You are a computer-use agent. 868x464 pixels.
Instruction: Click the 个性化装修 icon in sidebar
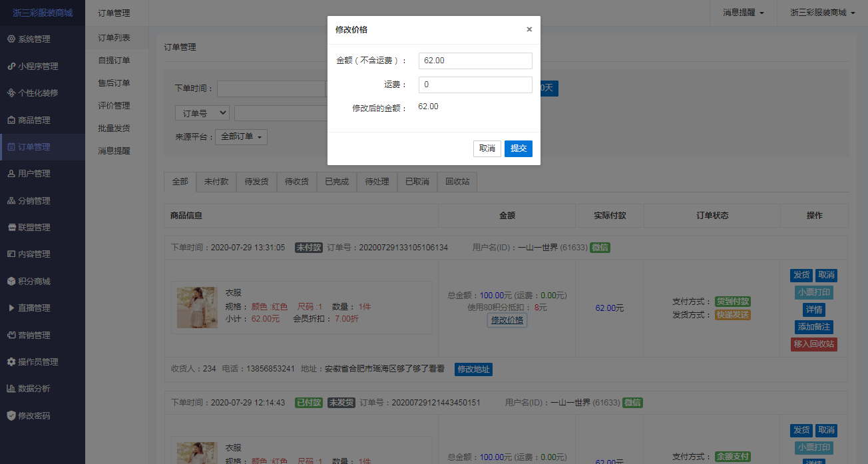[x=11, y=93]
